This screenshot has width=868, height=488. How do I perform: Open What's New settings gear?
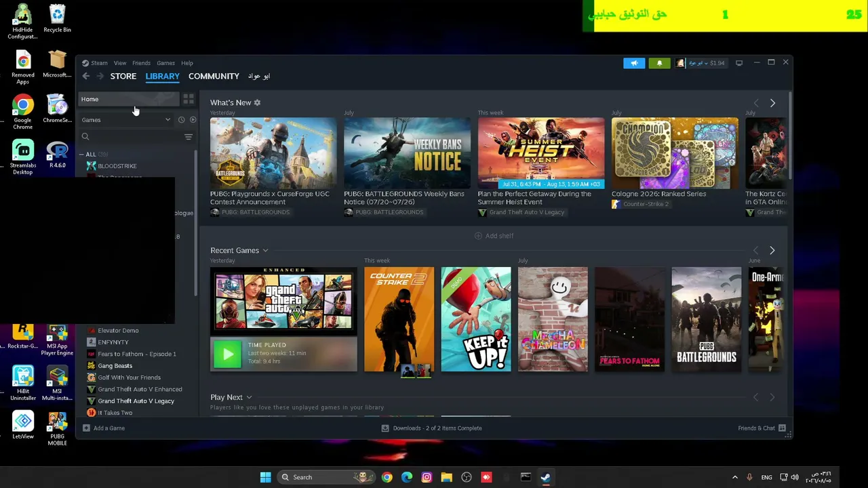(257, 103)
